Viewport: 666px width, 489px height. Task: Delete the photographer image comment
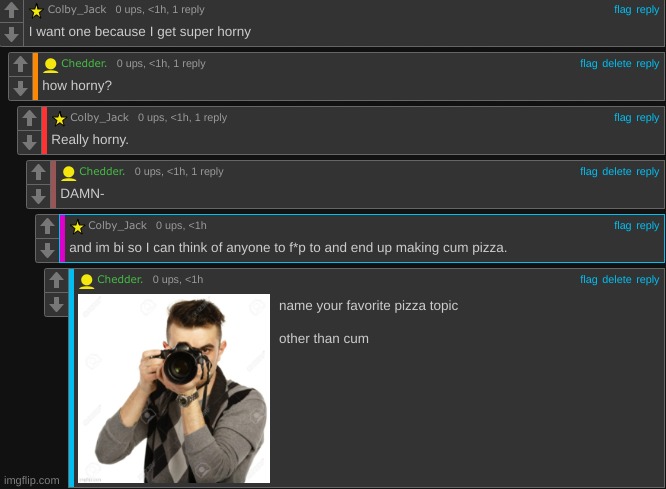[x=616, y=280]
